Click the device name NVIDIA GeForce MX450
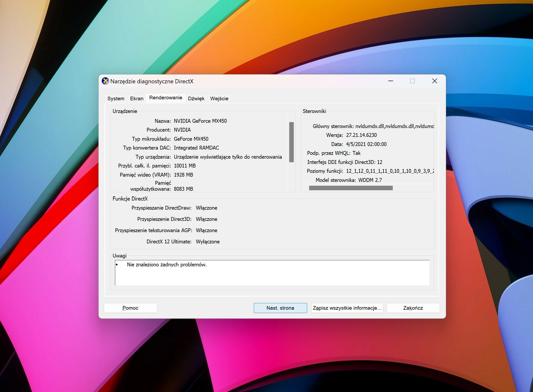Screen dimensions: 533x392 tap(200, 121)
